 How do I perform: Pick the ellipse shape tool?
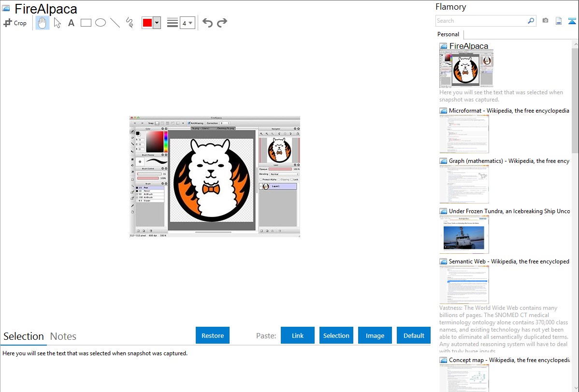101,23
